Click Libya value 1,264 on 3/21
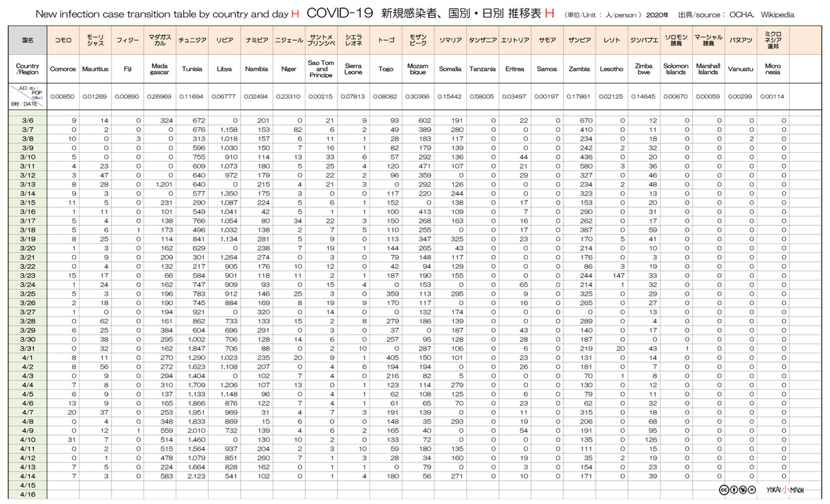The height and width of the screenshot is (504, 830). 228,256
